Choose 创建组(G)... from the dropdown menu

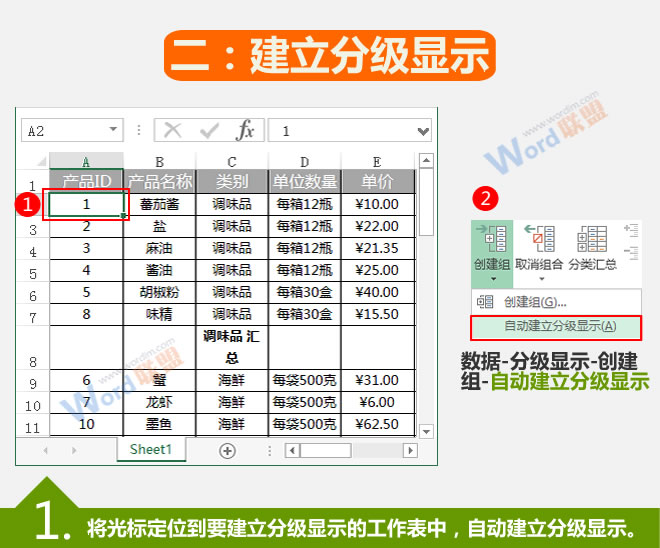[x=535, y=301]
